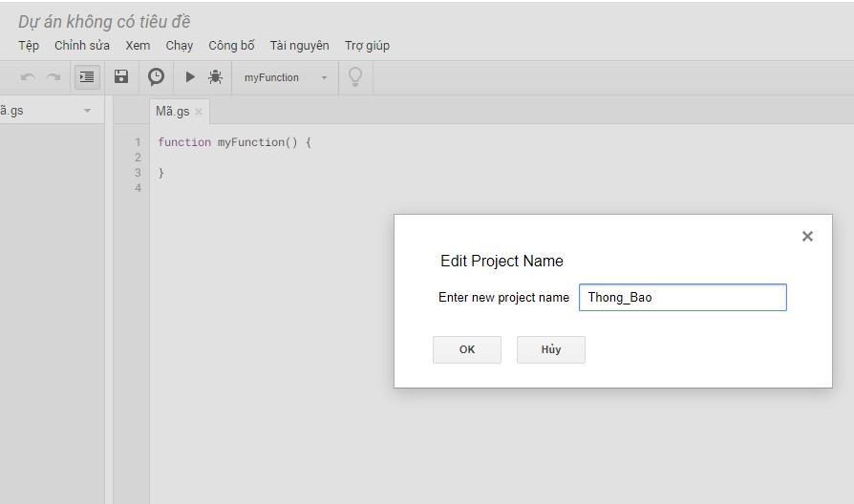Image resolution: width=854 pixels, height=504 pixels.
Task: Click the lightbulb hints icon
Action: [x=355, y=76]
